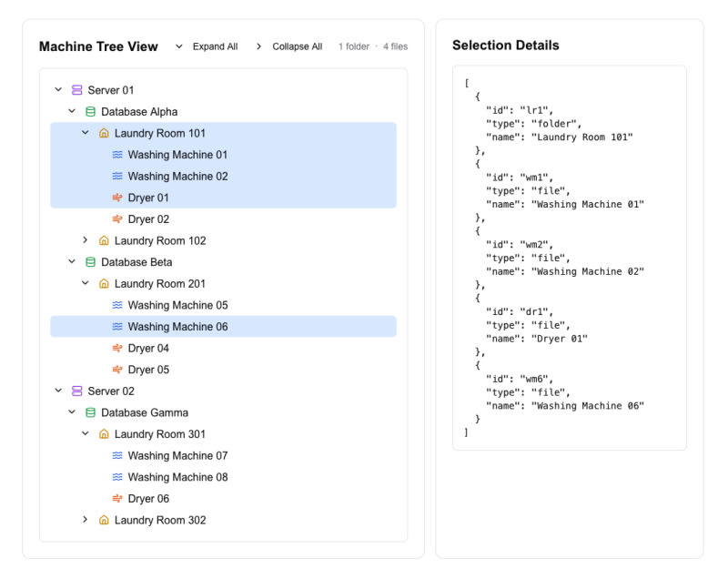Select the Washing Machine 05 item
This screenshot has width=728, height=579.
[177, 305]
